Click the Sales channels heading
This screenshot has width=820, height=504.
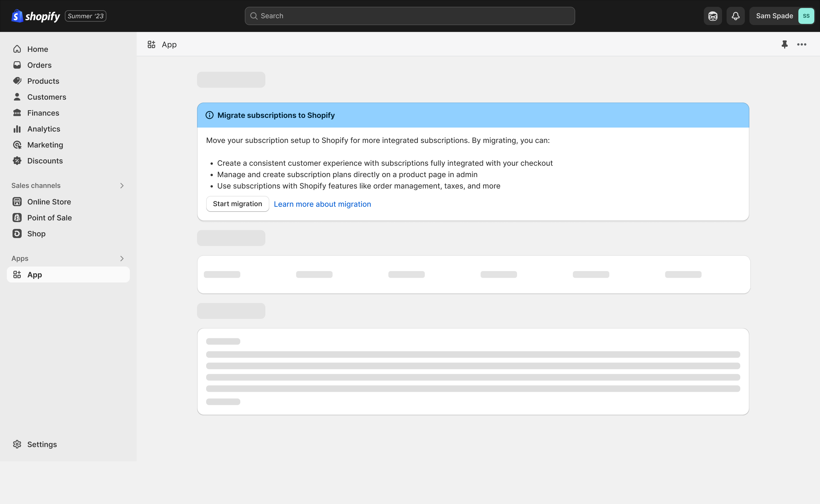[x=36, y=186]
